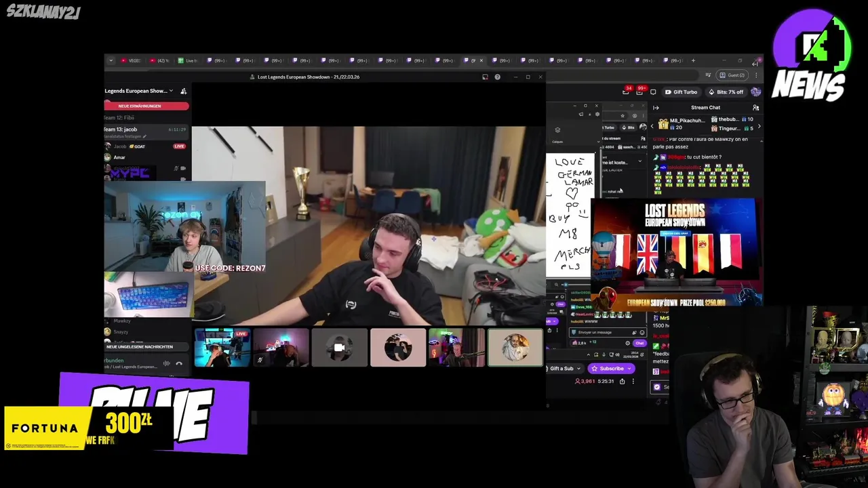Switch to the (42) YouTube browser tab
Viewport: 868px width, 488px height.
(160, 60)
